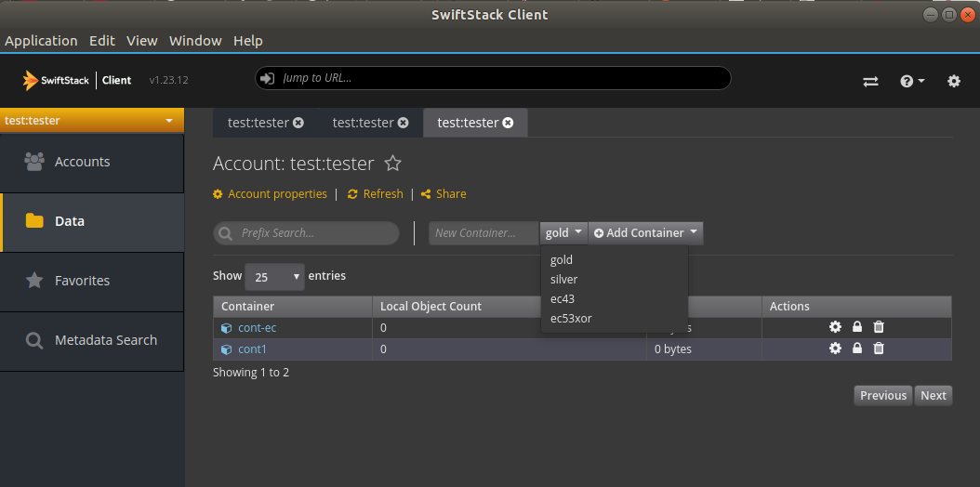The image size is (980, 487).
Task: Close the first test:tester tab
Action: tap(298, 123)
